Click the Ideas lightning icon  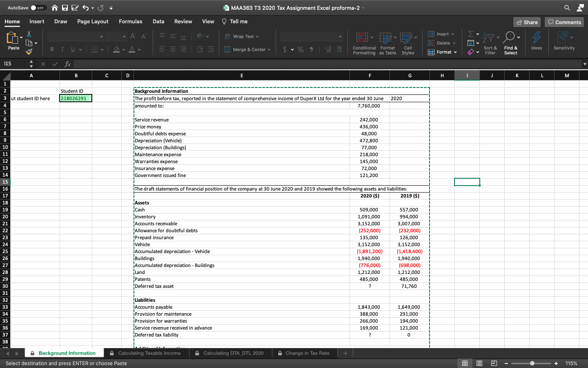point(537,37)
